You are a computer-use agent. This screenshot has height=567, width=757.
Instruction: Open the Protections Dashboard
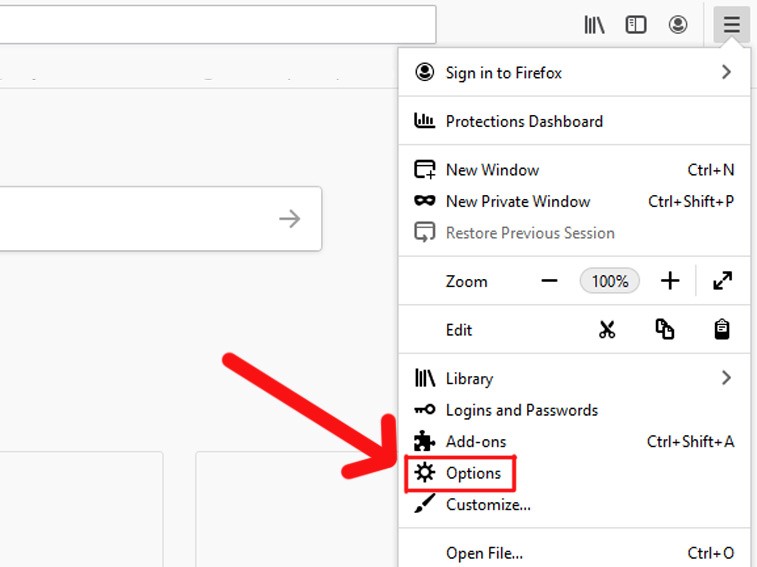point(524,121)
